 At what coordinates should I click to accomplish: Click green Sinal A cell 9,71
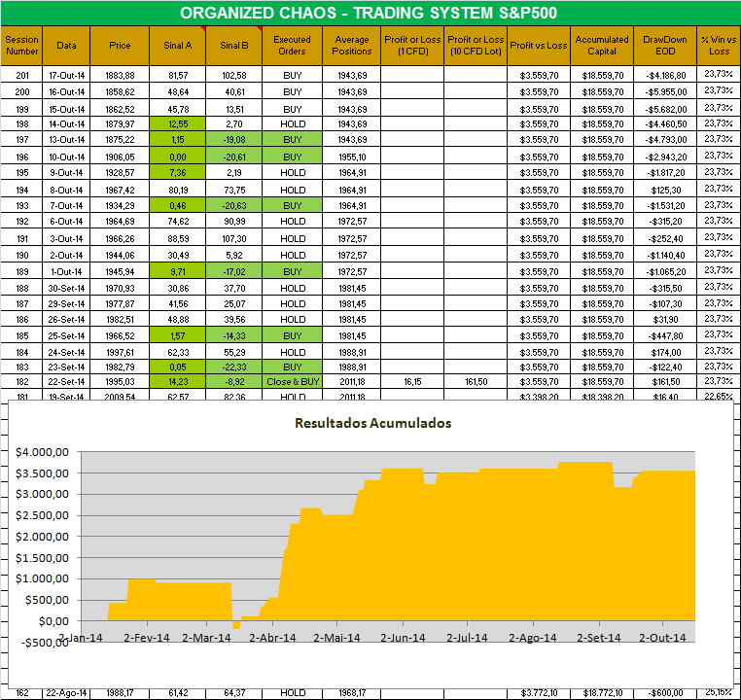click(178, 271)
